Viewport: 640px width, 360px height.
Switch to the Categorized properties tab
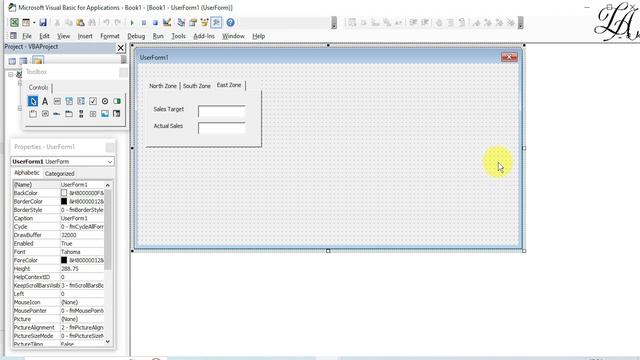(x=60, y=173)
